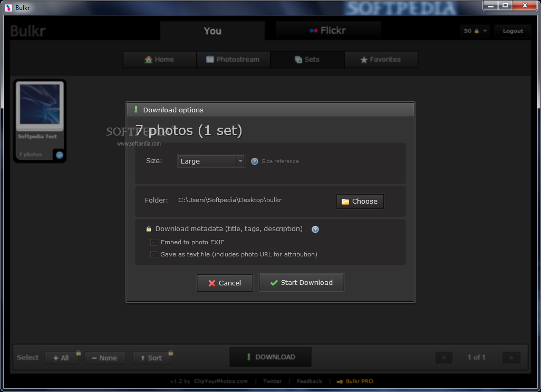Click the lock badge on Sort button
The image size is (541, 392).
[x=170, y=353]
